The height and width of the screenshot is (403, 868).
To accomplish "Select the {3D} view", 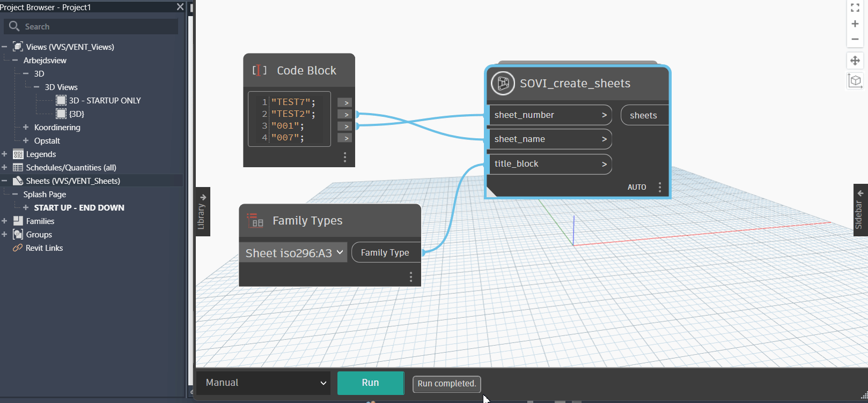I will (77, 114).
